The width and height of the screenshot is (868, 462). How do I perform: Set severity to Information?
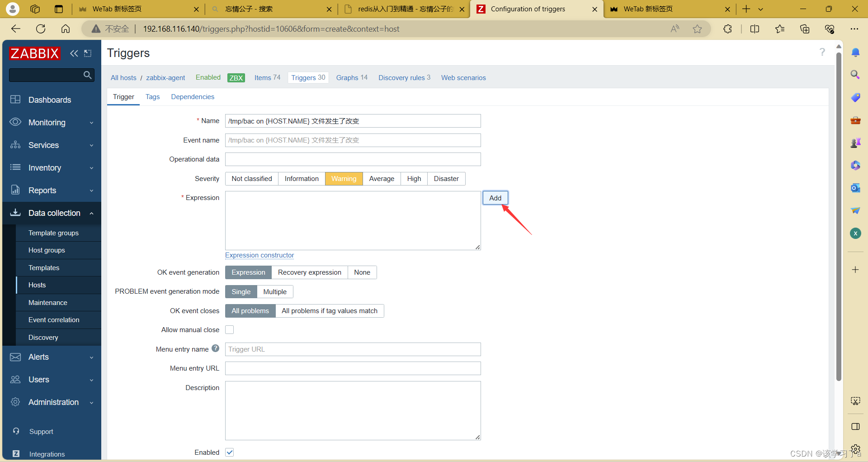click(302, 179)
